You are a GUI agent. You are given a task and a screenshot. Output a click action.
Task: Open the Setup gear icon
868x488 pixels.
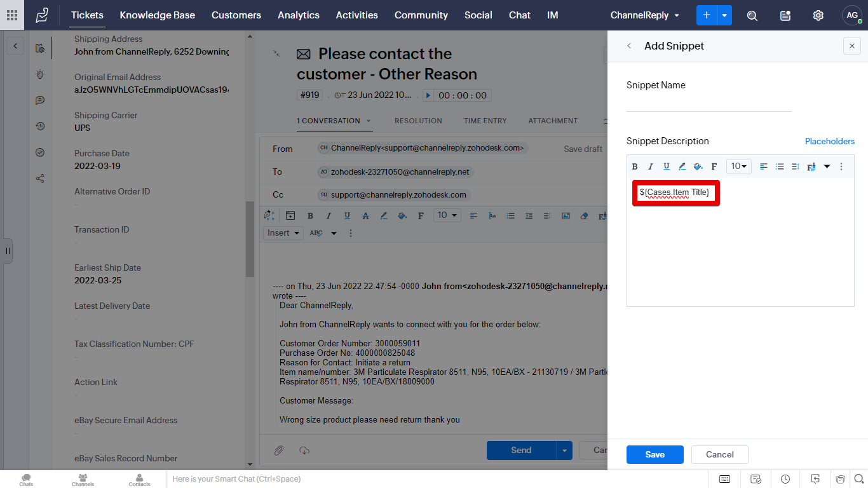pyautogui.click(x=818, y=15)
